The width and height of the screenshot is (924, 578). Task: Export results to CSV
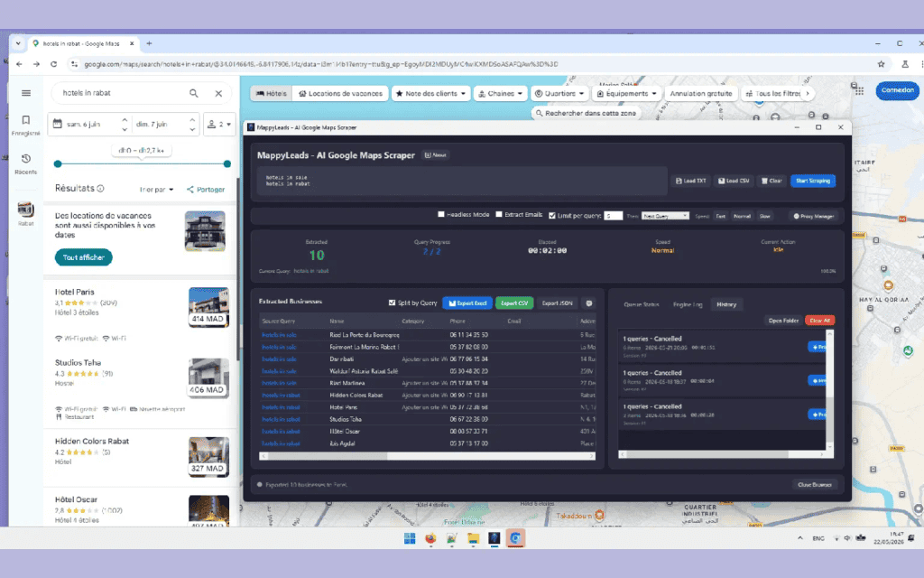[514, 303]
